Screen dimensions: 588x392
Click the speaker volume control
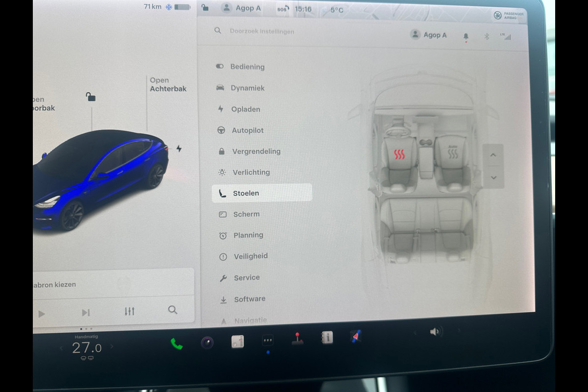(x=434, y=332)
